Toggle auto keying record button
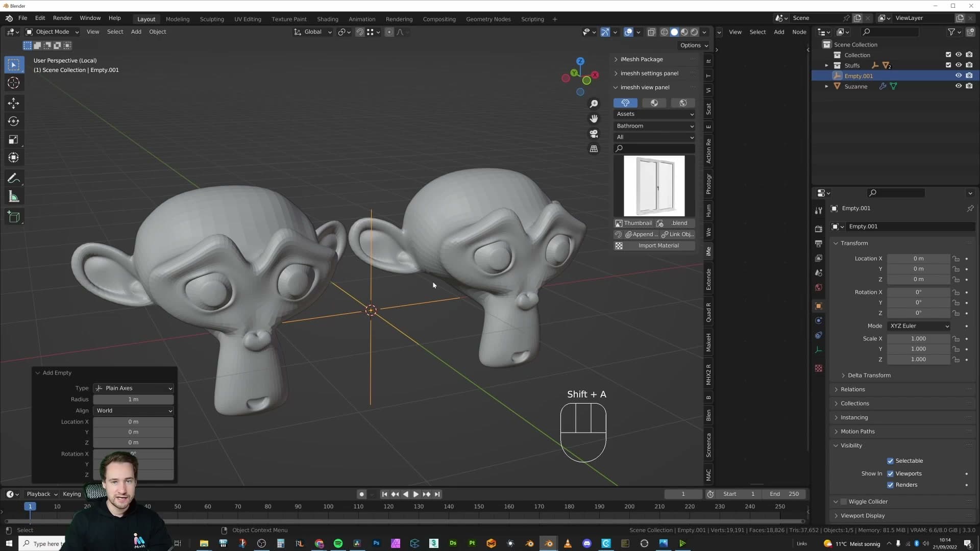980x551 pixels. pos(361,494)
